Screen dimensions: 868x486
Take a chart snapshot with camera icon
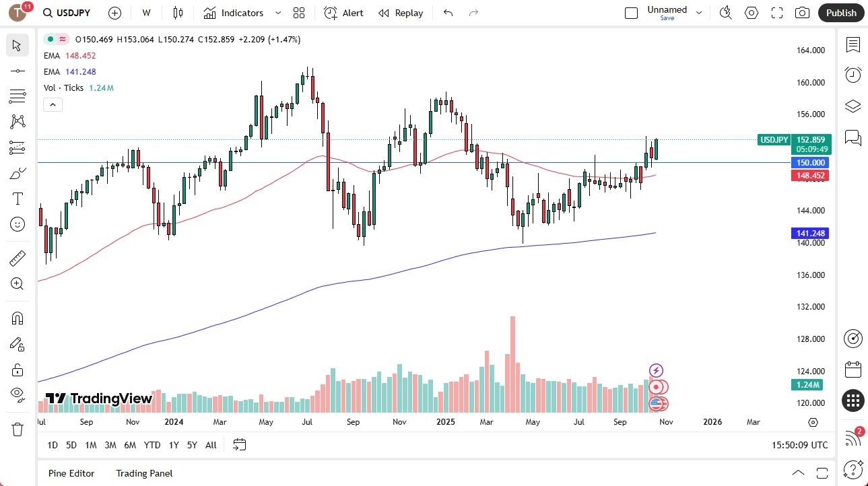801,12
